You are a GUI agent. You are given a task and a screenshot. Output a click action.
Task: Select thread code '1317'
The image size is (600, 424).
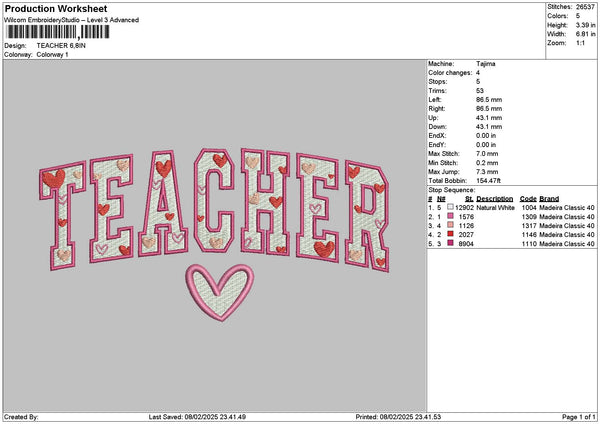click(x=529, y=226)
